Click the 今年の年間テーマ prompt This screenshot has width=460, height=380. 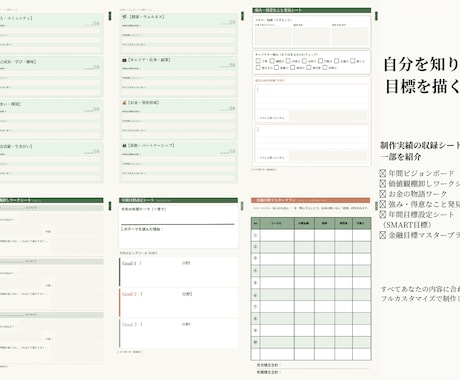pyautogui.click(x=144, y=209)
